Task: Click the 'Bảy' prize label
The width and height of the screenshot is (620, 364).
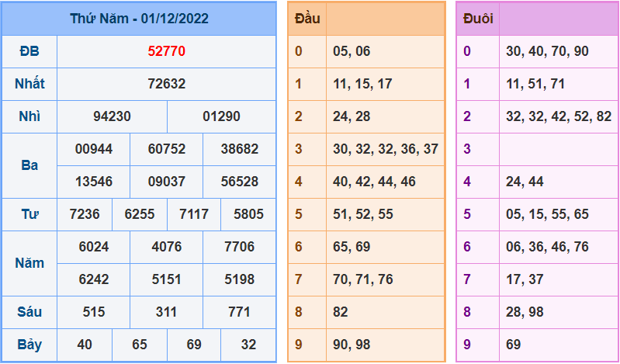Action: click(x=29, y=345)
